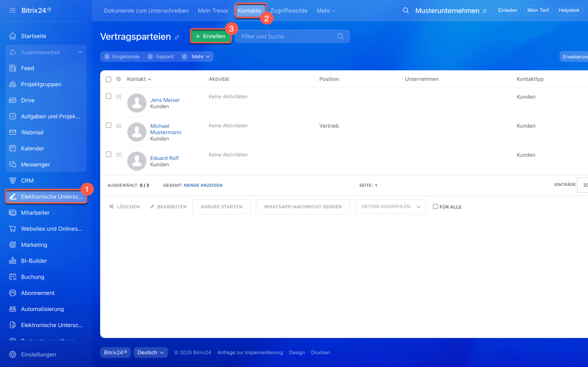Screen dimensions: 588x367
Task: Open the Zugriffsrechte tab
Action: [289, 11]
